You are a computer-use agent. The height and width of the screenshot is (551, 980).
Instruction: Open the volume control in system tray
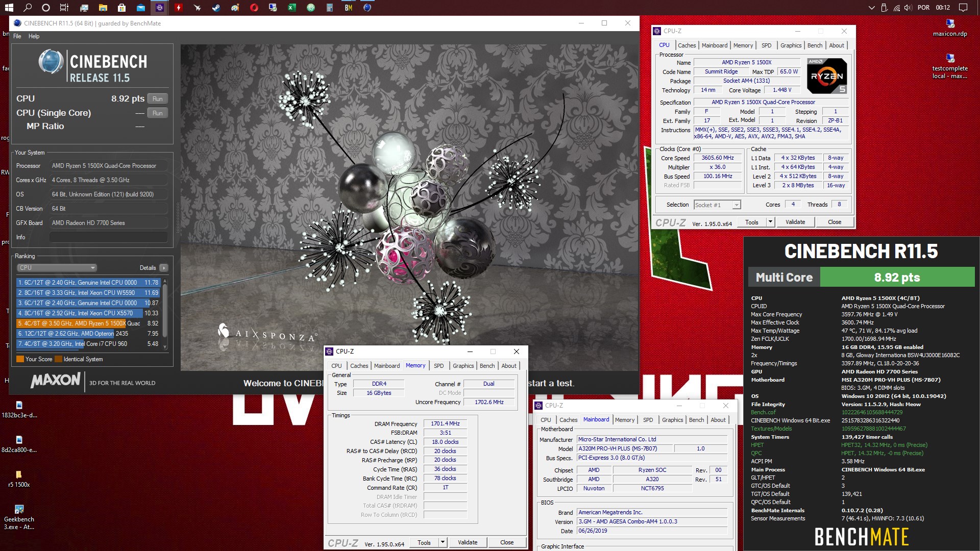tap(908, 8)
